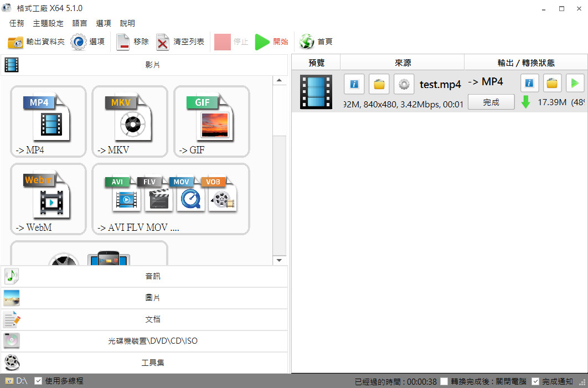
Task: Open source file folder icon beside test.mp4
Action: click(x=379, y=84)
